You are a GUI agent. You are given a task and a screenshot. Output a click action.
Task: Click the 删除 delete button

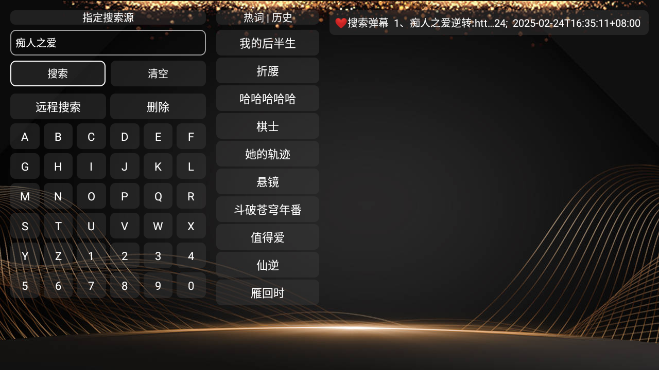(x=158, y=107)
